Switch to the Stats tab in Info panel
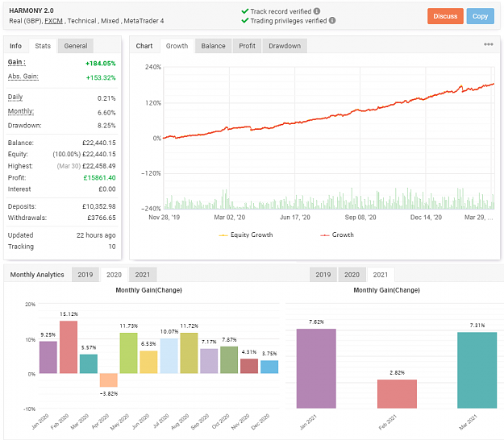Screen dimensions: 504x440 tap(43, 46)
